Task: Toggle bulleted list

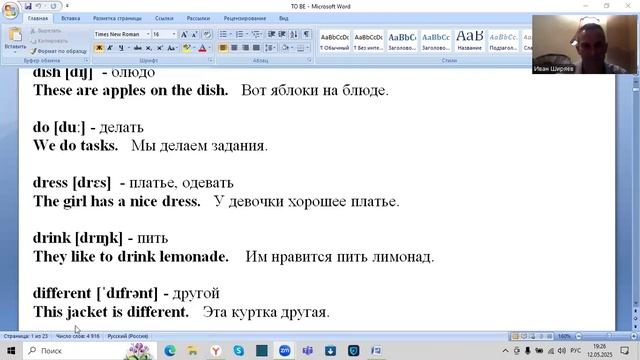Action: click(223, 34)
